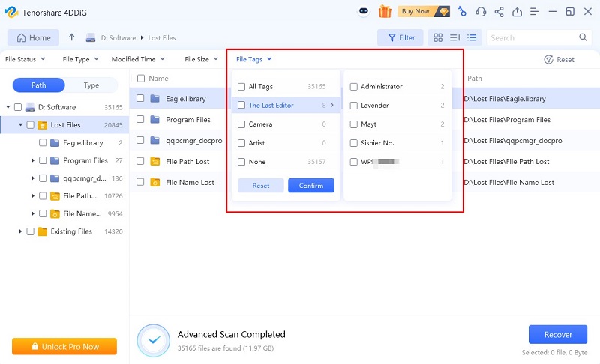Expand the Program Files tree node
Screen dimensions: 600x364
(x=33, y=160)
